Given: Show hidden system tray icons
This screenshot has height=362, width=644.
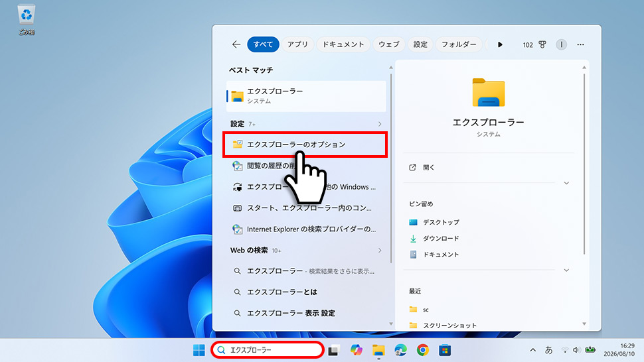Looking at the screenshot, I should tap(532, 350).
